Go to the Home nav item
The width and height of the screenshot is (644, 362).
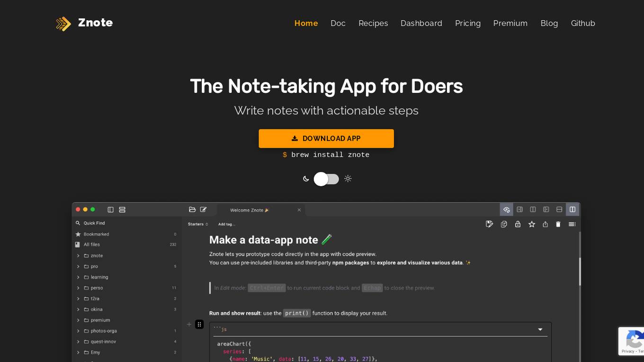[306, 23]
